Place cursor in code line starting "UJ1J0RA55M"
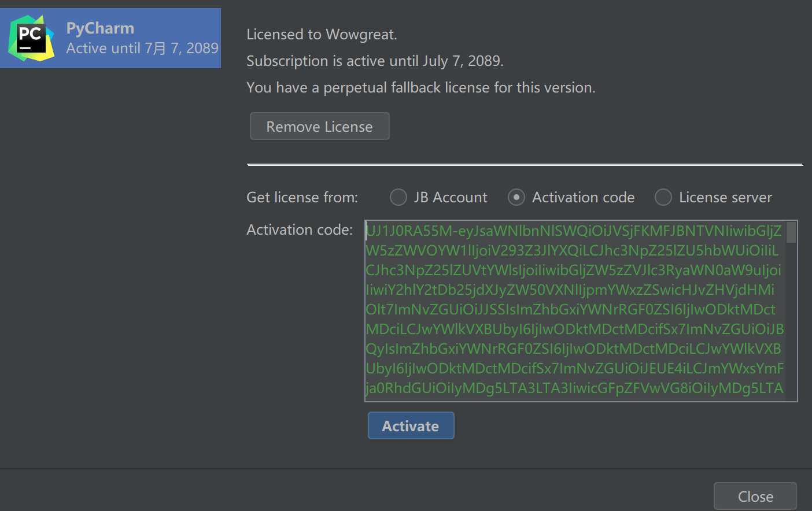The height and width of the screenshot is (511, 812). point(573,231)
